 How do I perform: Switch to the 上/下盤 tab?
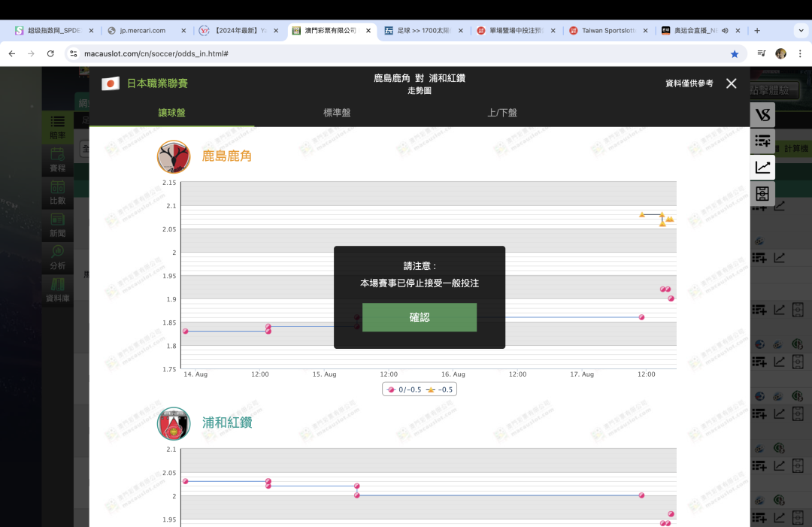pos(501,112)
